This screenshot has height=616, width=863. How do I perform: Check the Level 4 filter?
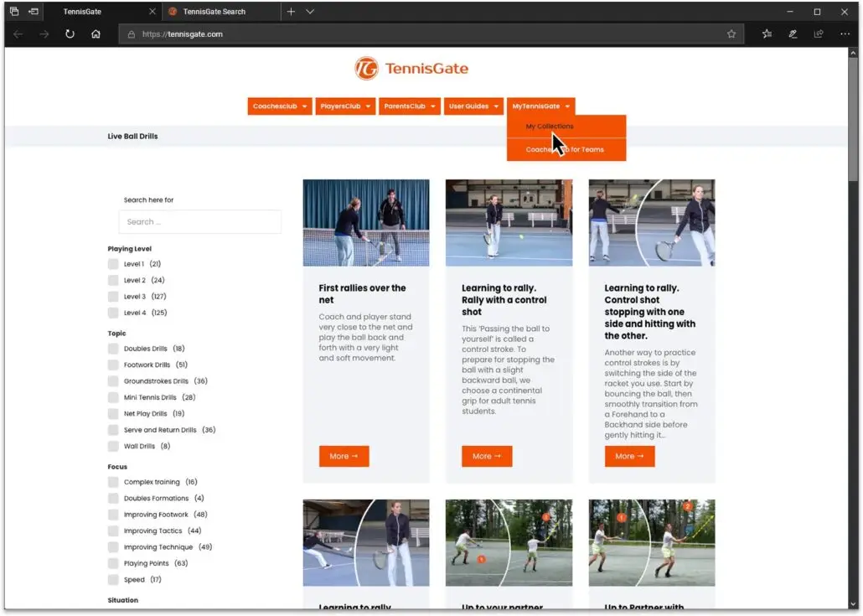point(113,313)
